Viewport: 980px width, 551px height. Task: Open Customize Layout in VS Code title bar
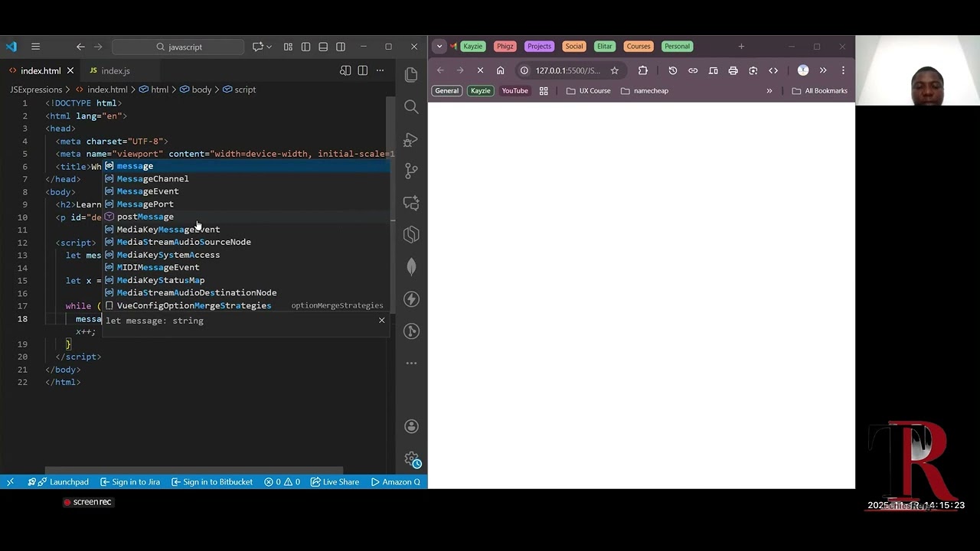click(x=288, y=47)
